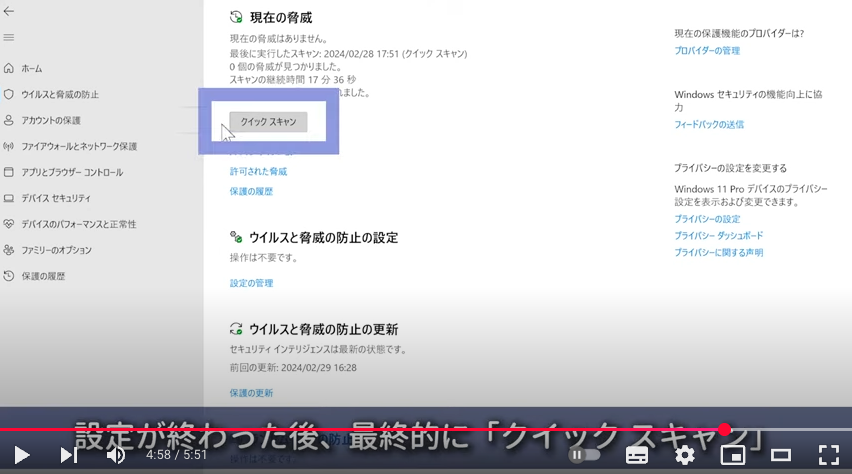Open デバイスのパフォーマンスと正常性
This screenshot has height=474, width=852.
(79, 224)
